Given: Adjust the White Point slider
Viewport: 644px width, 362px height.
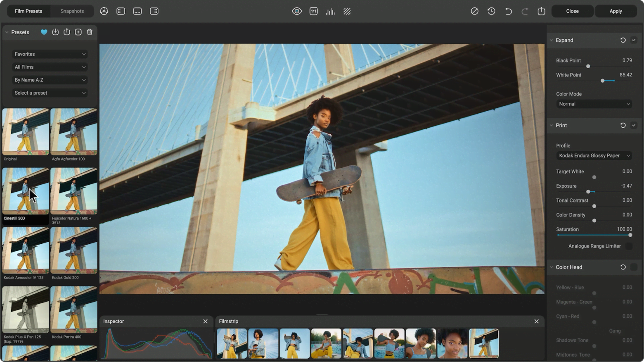Looking at the screenshot, I should tap(603, 81).
